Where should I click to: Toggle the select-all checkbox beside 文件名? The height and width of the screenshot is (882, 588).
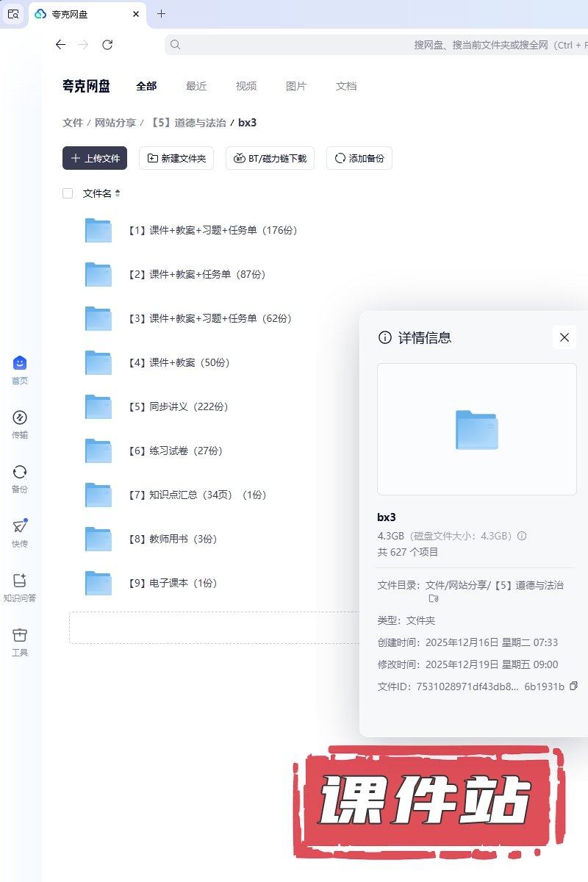pyautogui.click(x=68, y=193)
